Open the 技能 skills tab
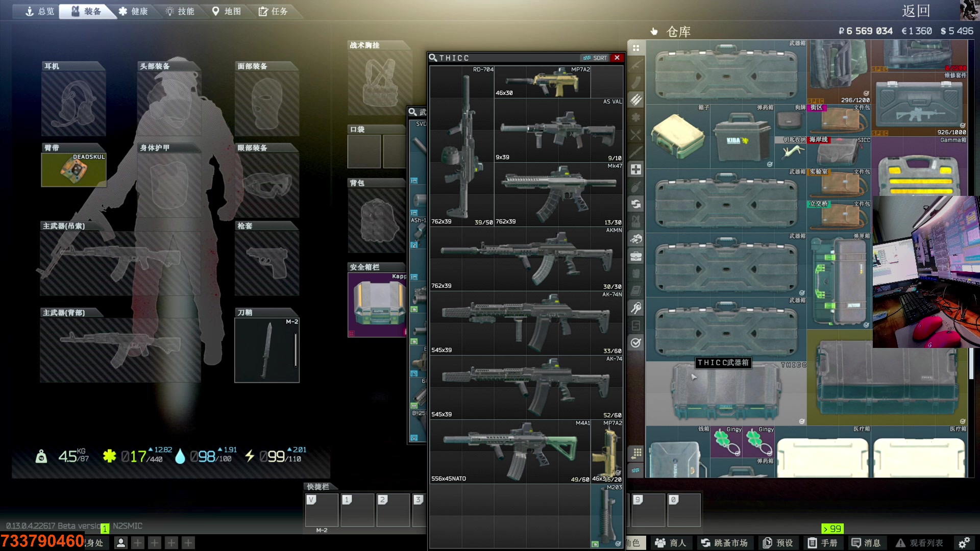980x551 pixels. click(180, 11)
